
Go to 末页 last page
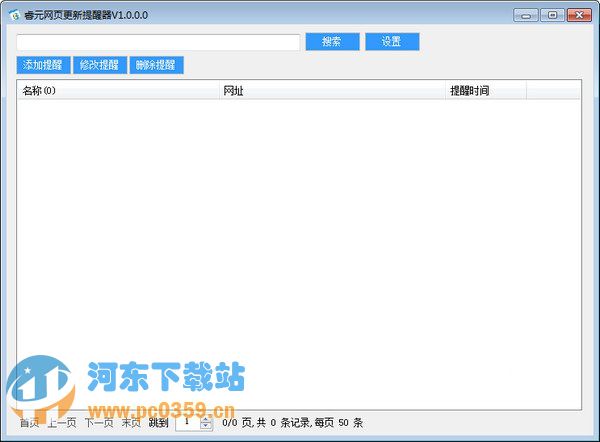coord(131,423)
